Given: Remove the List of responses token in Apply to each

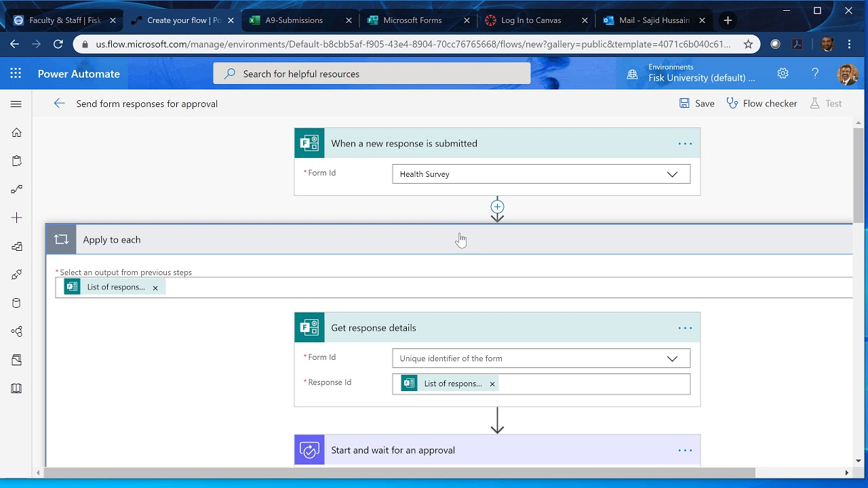Looking at the screenshot, I should coord(155,287).
